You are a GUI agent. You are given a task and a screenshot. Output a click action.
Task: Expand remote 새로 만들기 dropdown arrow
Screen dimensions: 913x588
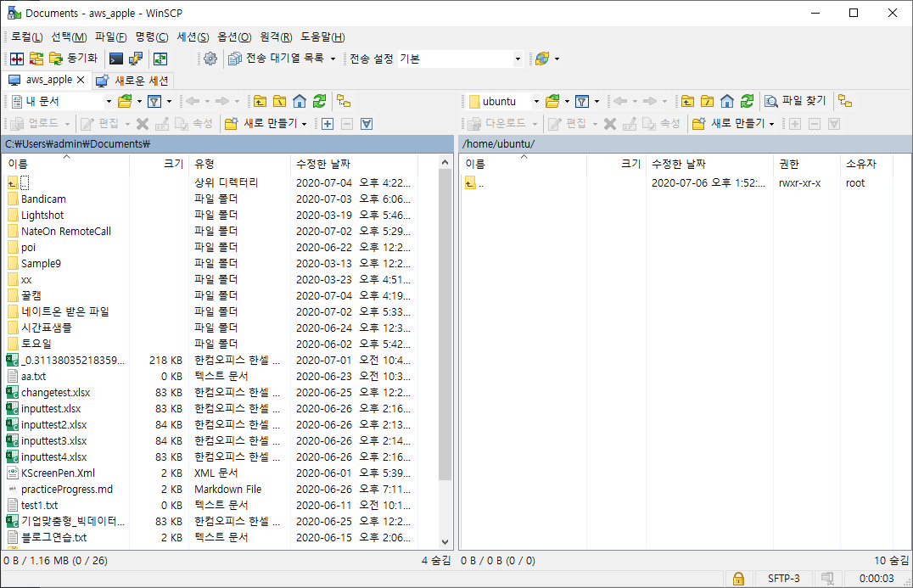pos(771,124)
